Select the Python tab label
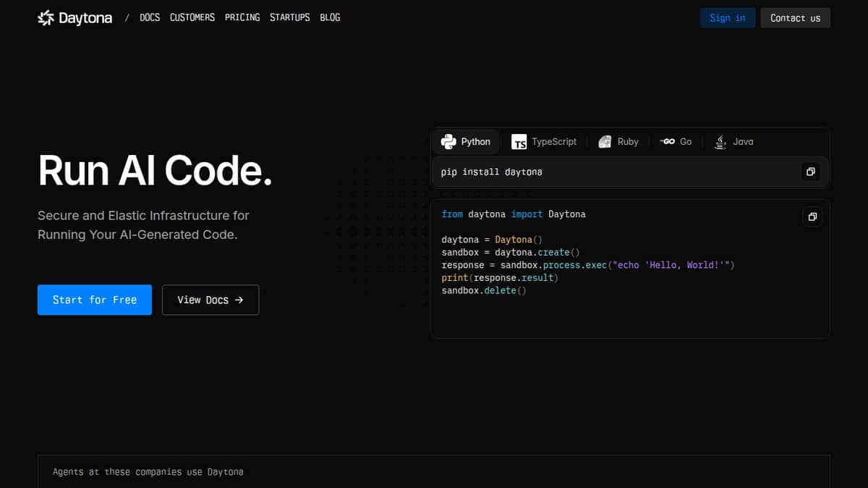The image size is (868, 488). click(476, 142)
